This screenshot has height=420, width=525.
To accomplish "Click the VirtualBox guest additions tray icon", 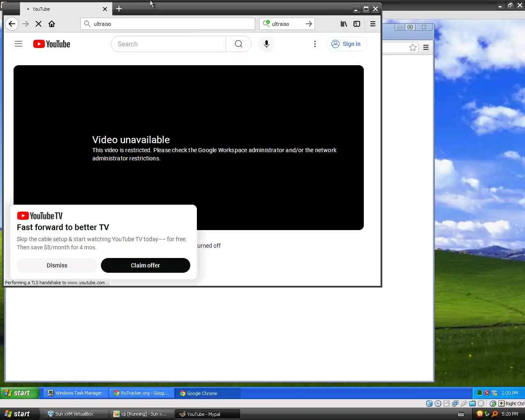I will (494, 393).
